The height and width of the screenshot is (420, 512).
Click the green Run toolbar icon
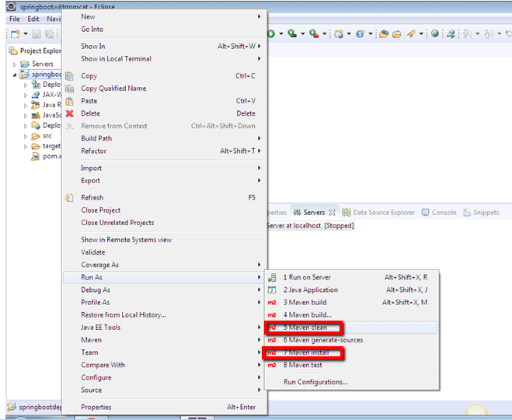click(271, 34)
